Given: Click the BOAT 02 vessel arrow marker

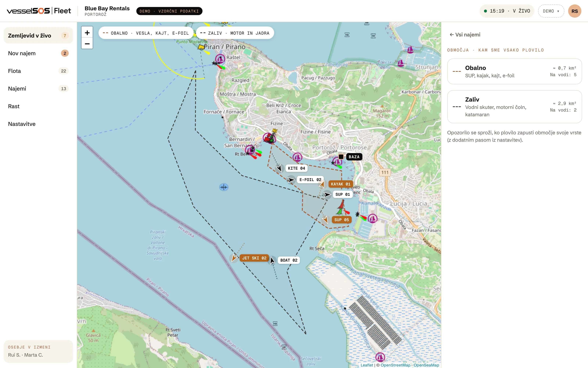Looking at the screenshot, I should coord(272,260).
